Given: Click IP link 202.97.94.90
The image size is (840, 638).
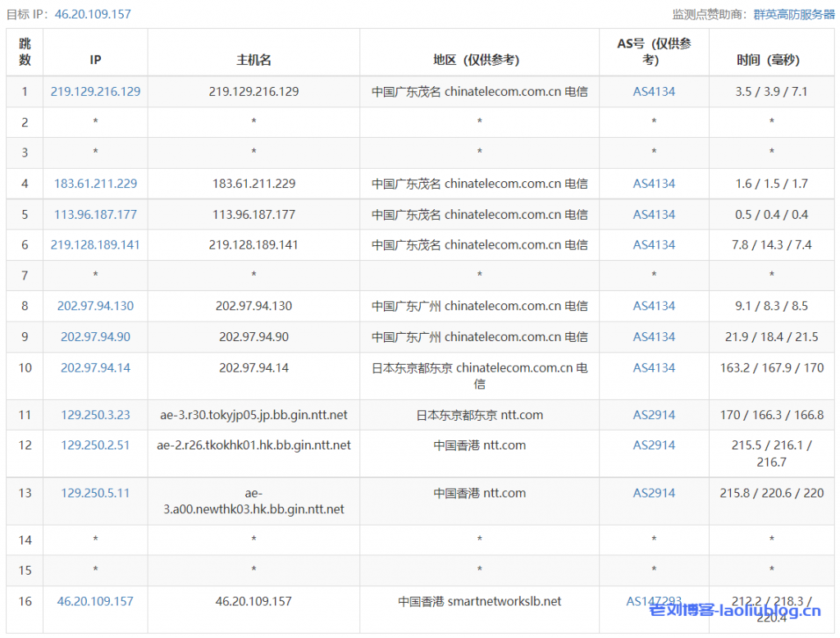Looking at the screenshot, I should pos(95,337).
